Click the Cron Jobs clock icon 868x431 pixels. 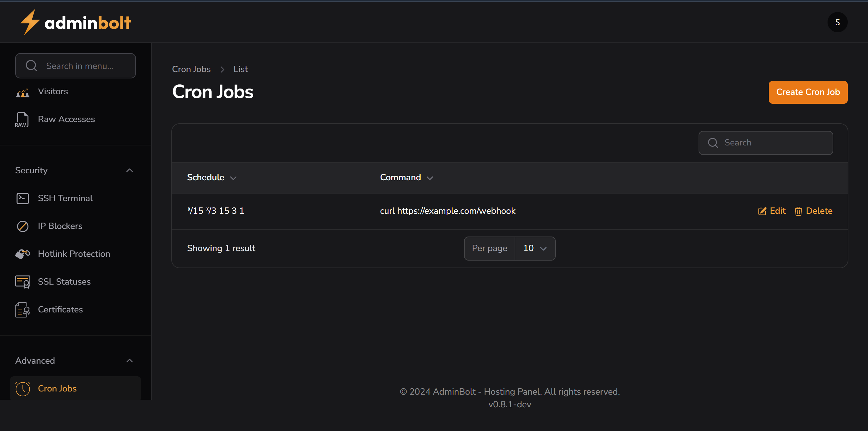[22, 389]
